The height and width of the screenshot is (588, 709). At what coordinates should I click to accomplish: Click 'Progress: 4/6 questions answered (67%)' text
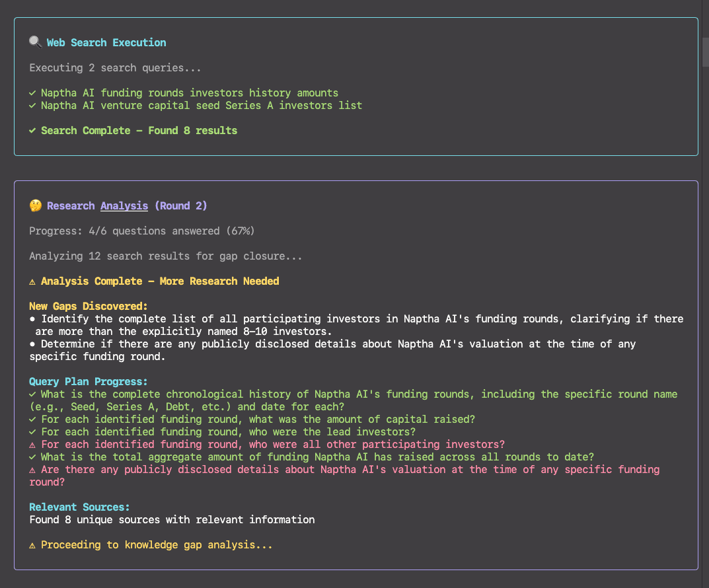click(x=142, y=231)
